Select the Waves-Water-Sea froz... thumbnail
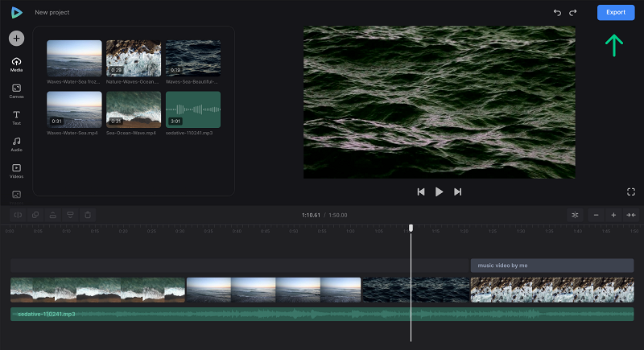 (x=74, y=58)
